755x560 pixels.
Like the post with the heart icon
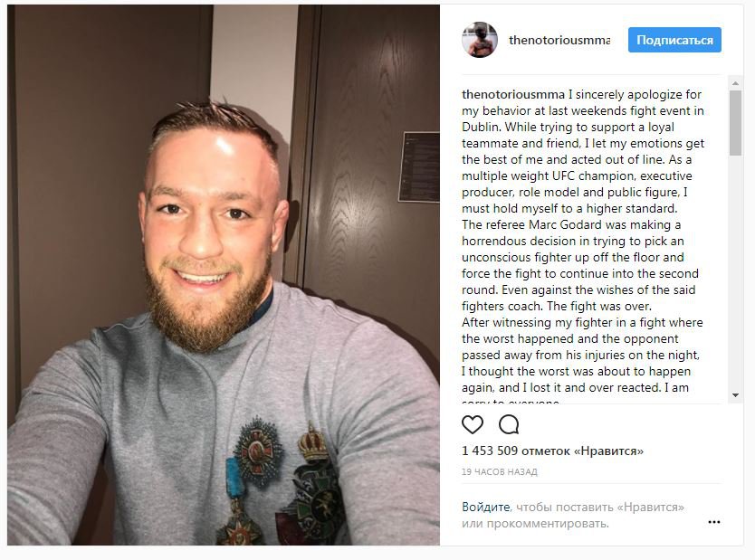[472, 424]
